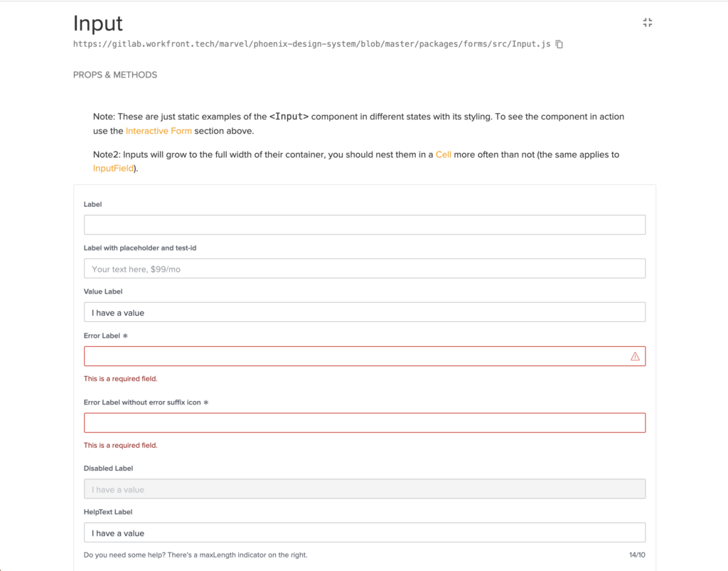The width and height of the screenshot is (728, 571).
Task: Copy the Input.js source path
Action: [x=560, y=44]
